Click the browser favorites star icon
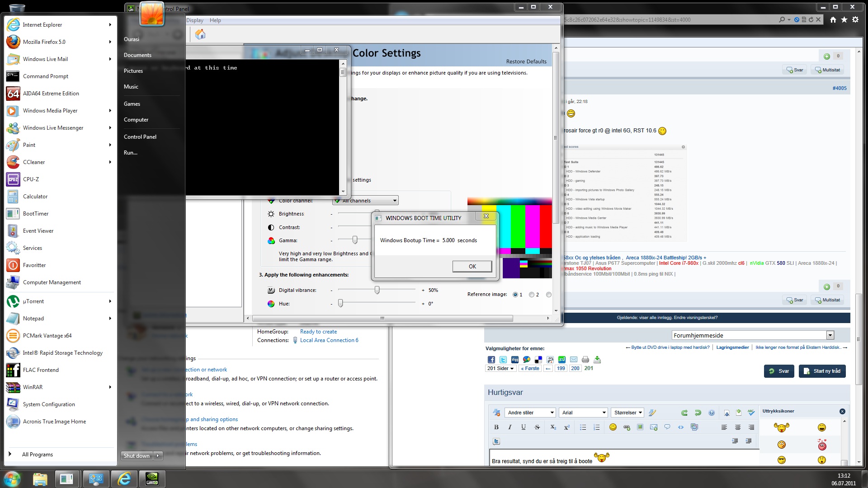The image size is (868, 488). pos(844,19)
